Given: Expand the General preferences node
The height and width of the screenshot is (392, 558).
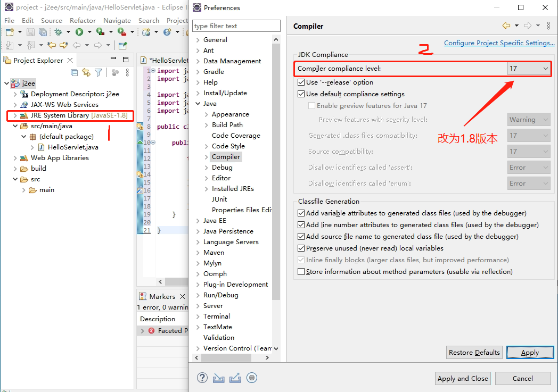Looking at the screenshot, I should click(x=198, y=40).
